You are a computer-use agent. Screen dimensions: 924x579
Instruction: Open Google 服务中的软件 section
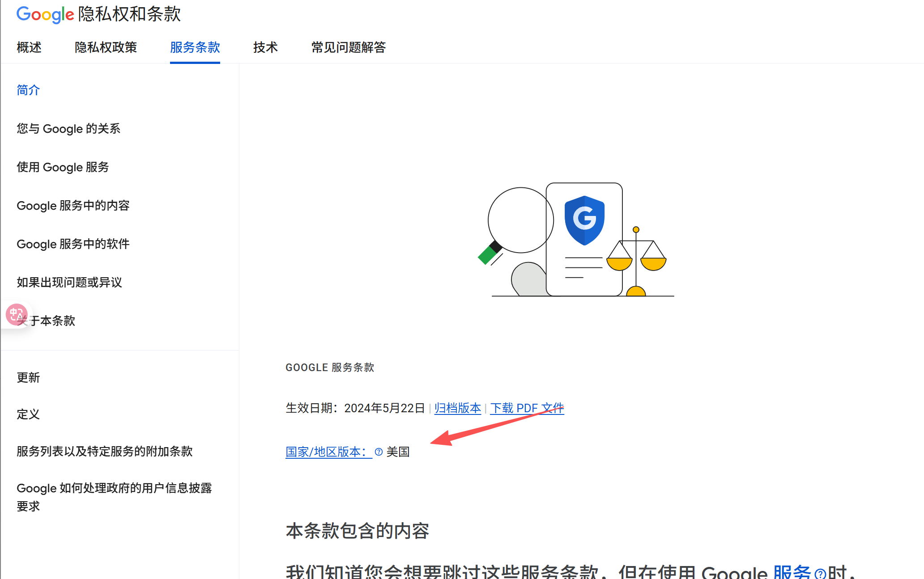pos(73,244)
